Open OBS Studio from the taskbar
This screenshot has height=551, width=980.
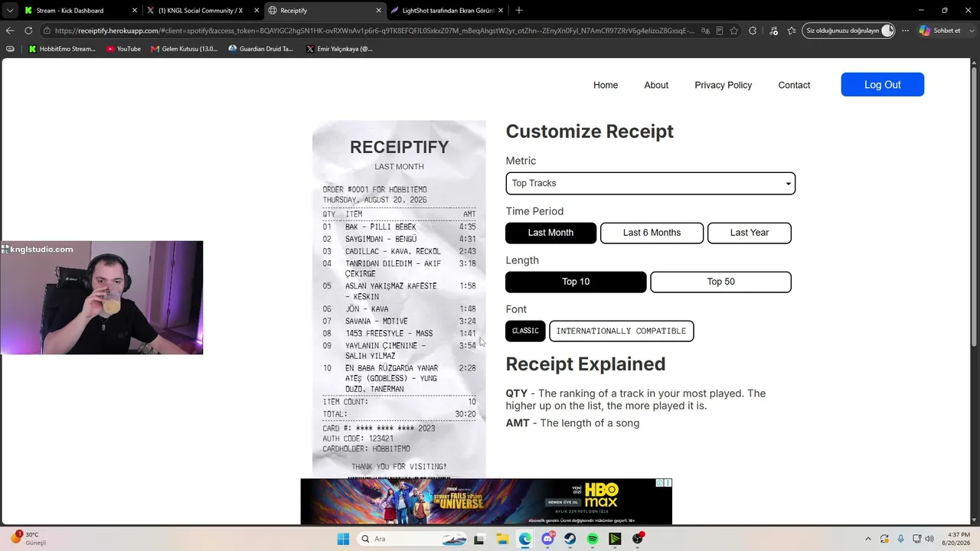(638, 539)
